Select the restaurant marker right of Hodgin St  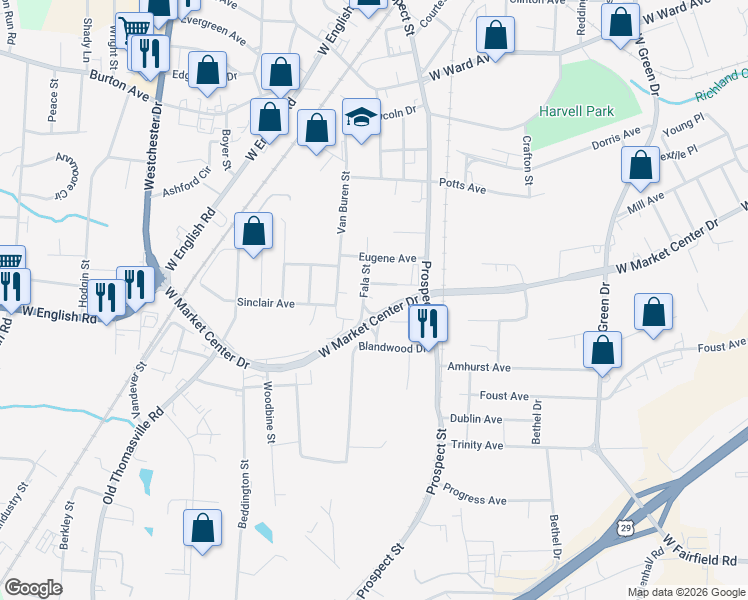pyautogui.click(x=106, y=298)
